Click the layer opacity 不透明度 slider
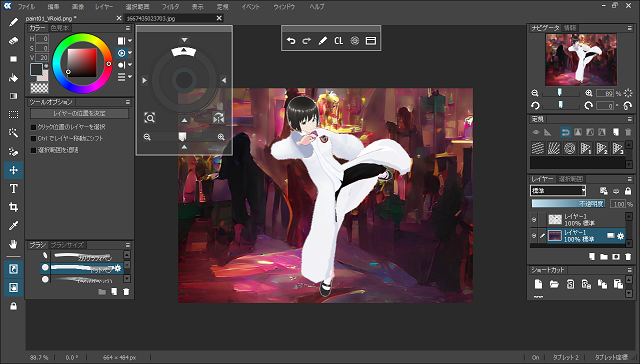 569,204
